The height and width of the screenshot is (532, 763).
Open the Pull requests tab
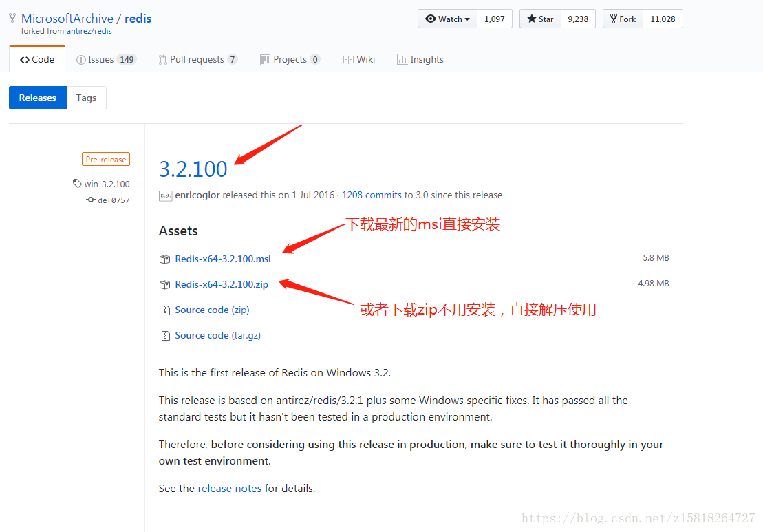[x=197, y=59]
